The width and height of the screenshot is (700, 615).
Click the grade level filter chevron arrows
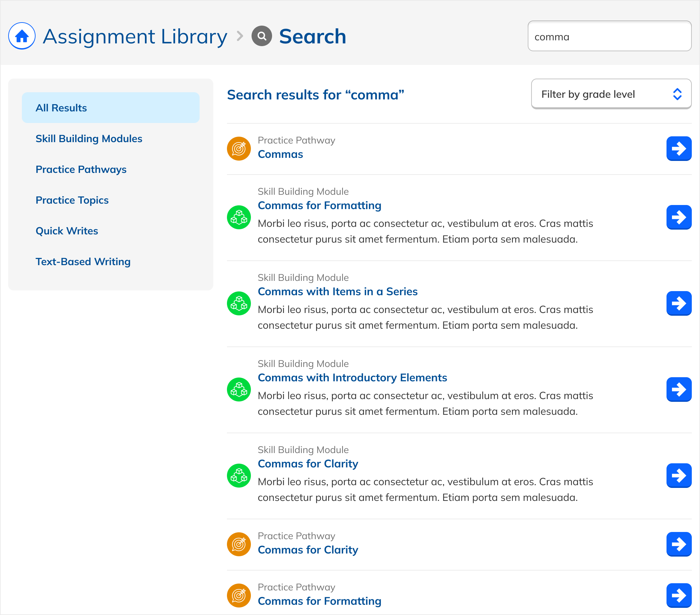(677, 94)
